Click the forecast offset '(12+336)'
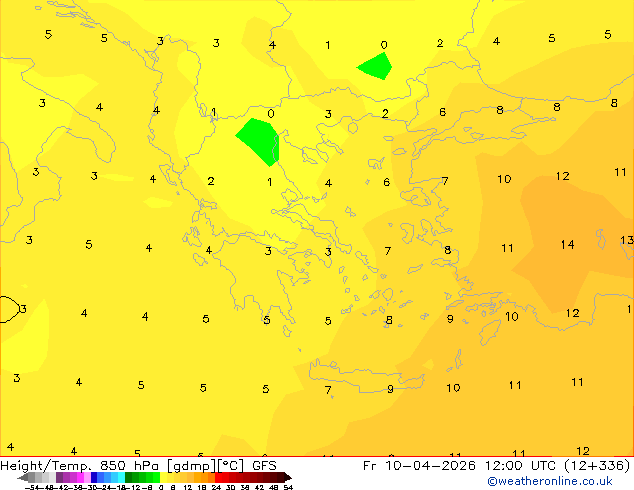Screen dimensions: 634x490 coord(596,466)
